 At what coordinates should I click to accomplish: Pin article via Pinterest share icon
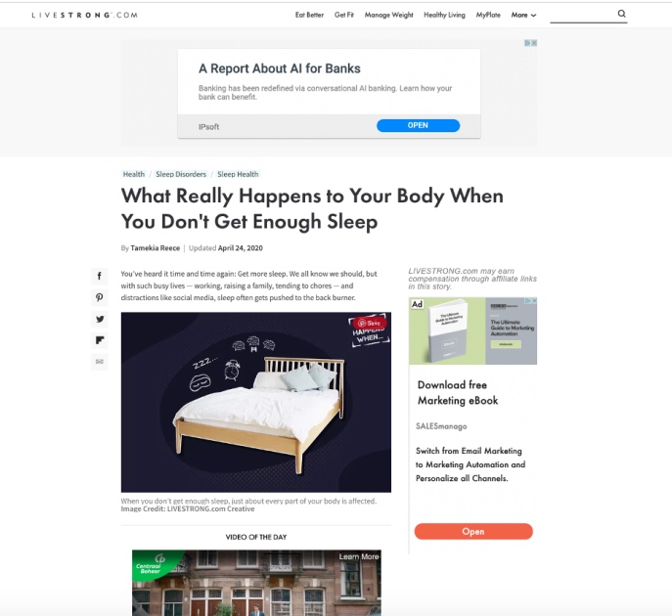click(x=100, y=297)
